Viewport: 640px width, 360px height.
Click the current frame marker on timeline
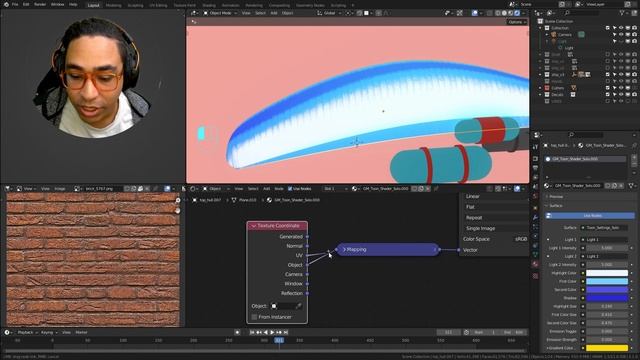coord(279,340)
